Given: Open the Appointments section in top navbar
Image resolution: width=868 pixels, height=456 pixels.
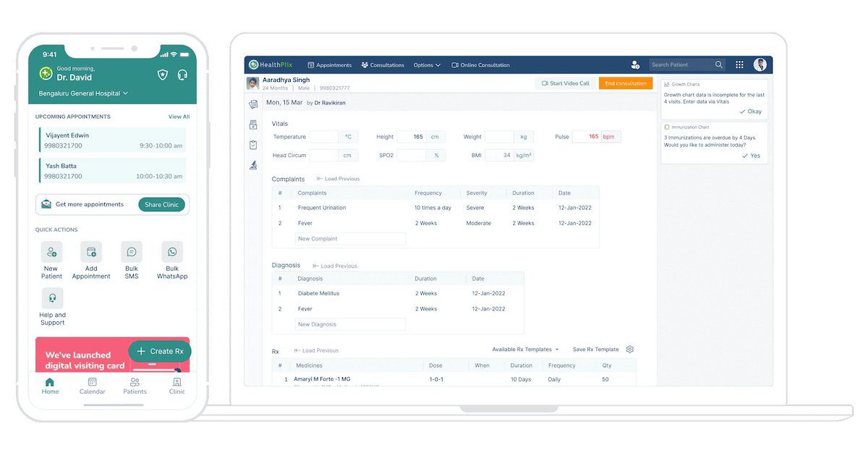Looking at the screenshot, I should point(329,64).
